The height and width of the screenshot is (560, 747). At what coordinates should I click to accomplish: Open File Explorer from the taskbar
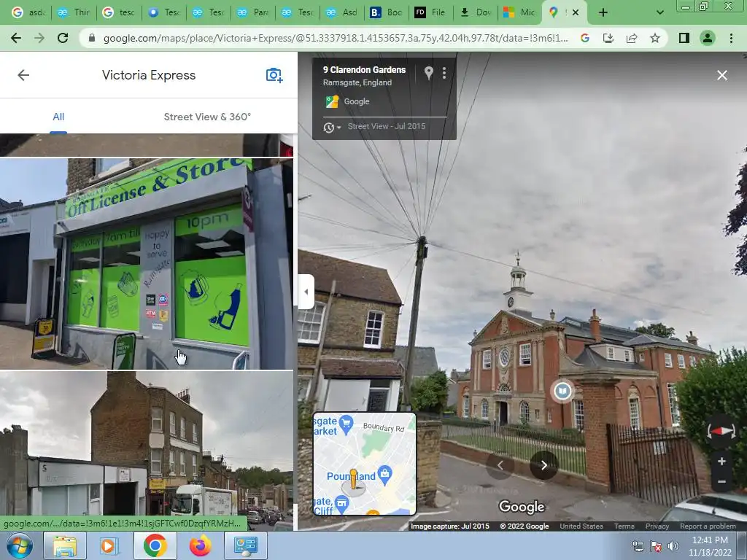point(65,545)
